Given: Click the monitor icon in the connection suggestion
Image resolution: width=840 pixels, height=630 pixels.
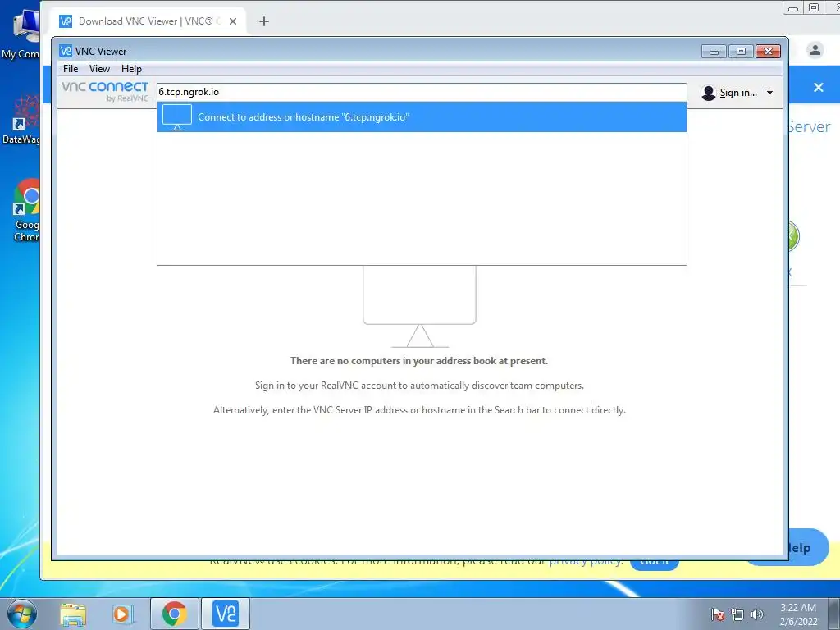Looking at the screenshot, I should coord(177,117).
